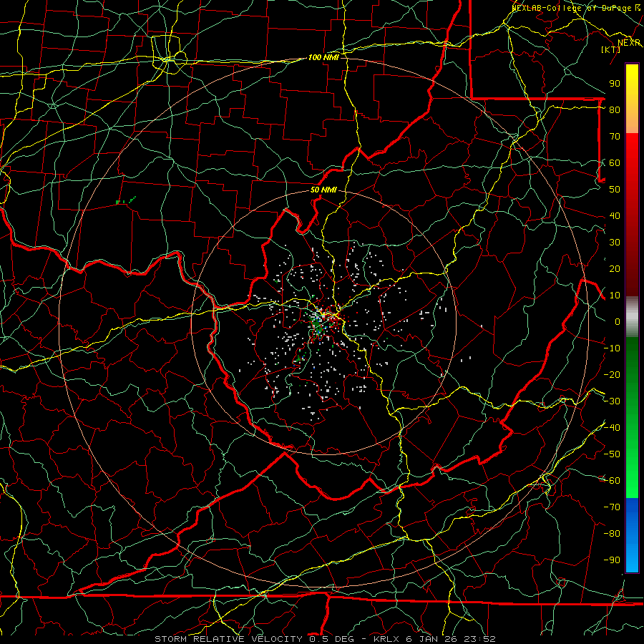The image size is (644, 644).
Task: Click the 60 value on velocity scale
Action: 615,162
